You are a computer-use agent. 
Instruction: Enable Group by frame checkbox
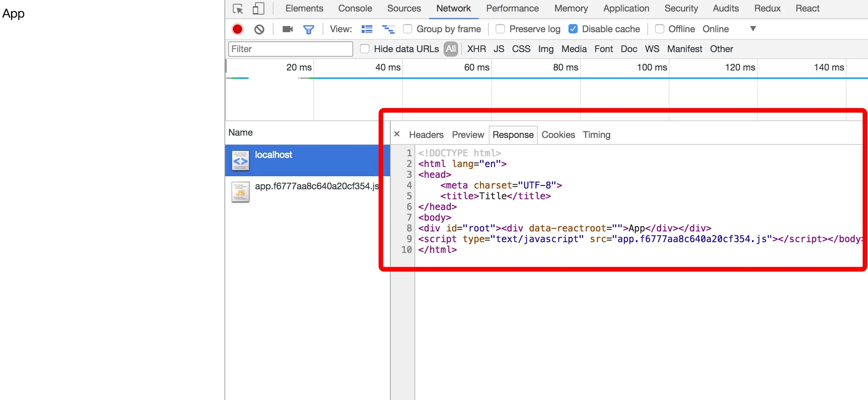coord(408,29)
